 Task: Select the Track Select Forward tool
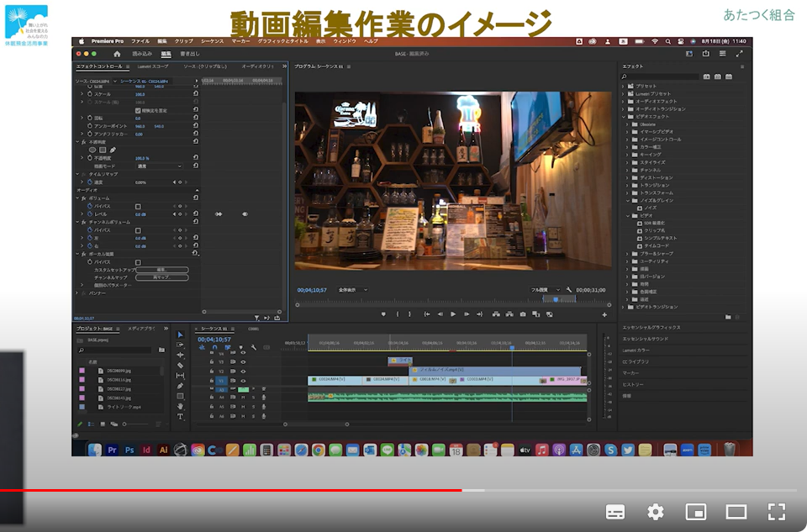point(180,345)
